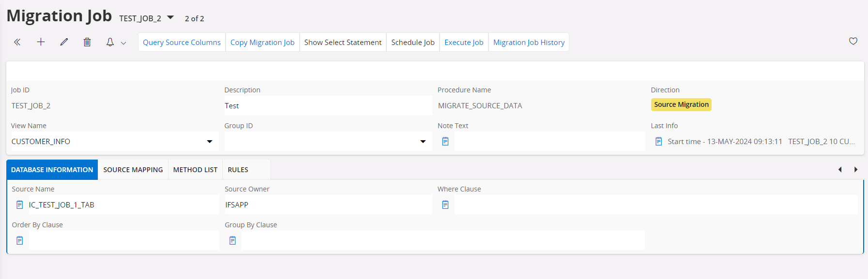The height and width of the screenshot is (279, 868).
Task: Open the Note Text editor icon
Action: click(x=445, y=141)
